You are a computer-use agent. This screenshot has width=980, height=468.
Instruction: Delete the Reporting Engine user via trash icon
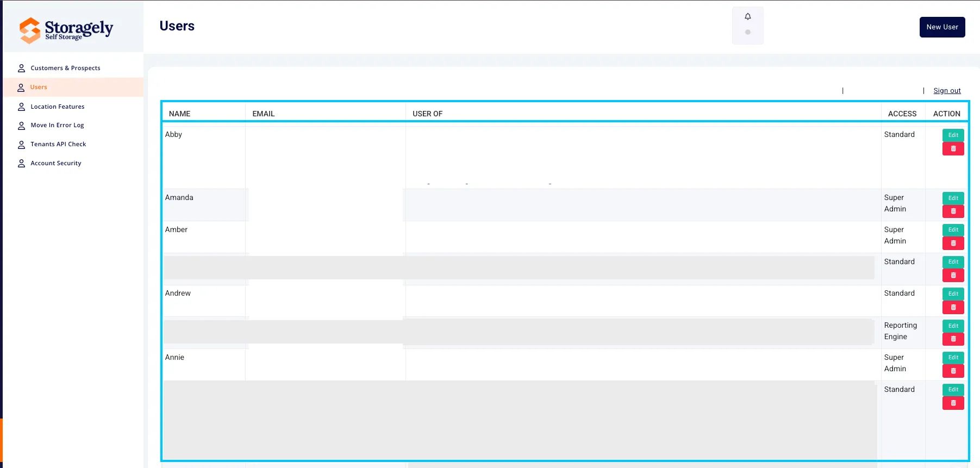pyautogui.click(x=953, y=339)
